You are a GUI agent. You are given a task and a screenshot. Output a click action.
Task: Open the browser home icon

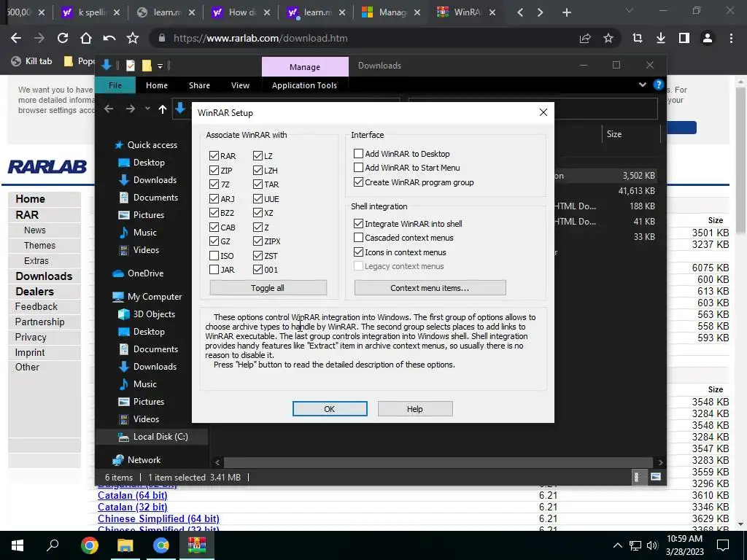click(86, 38)
